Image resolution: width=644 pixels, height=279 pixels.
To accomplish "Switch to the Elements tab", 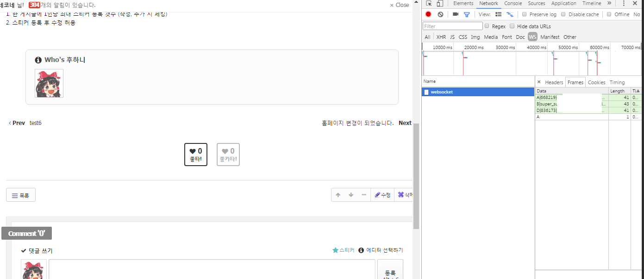I will 463,3.
